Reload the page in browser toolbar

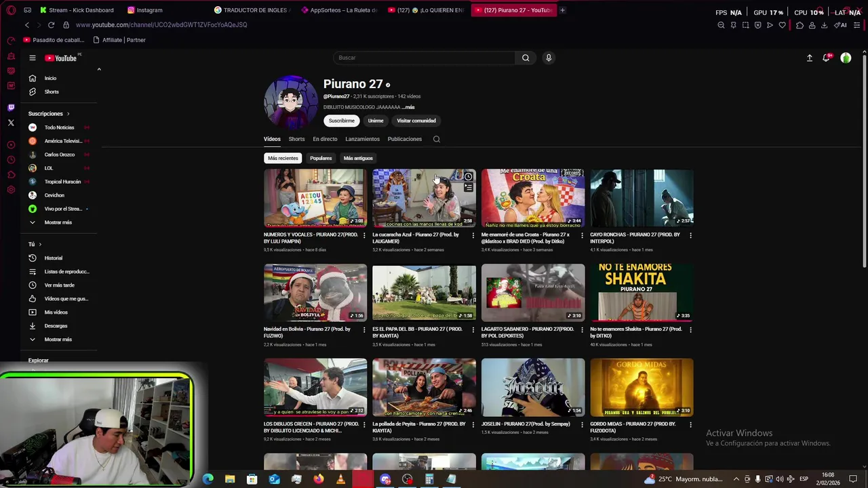(51, 25)
